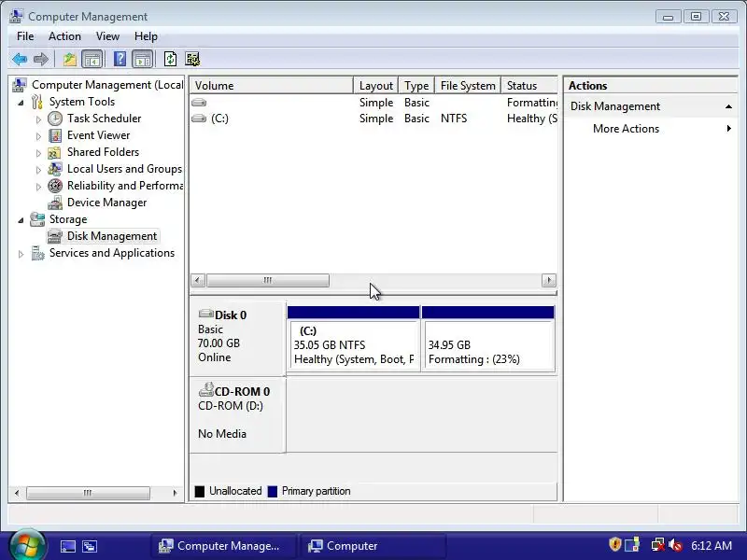Click the Task Scheduler clock icon
Screen dimensions: 747x560
tap(55, 119)
